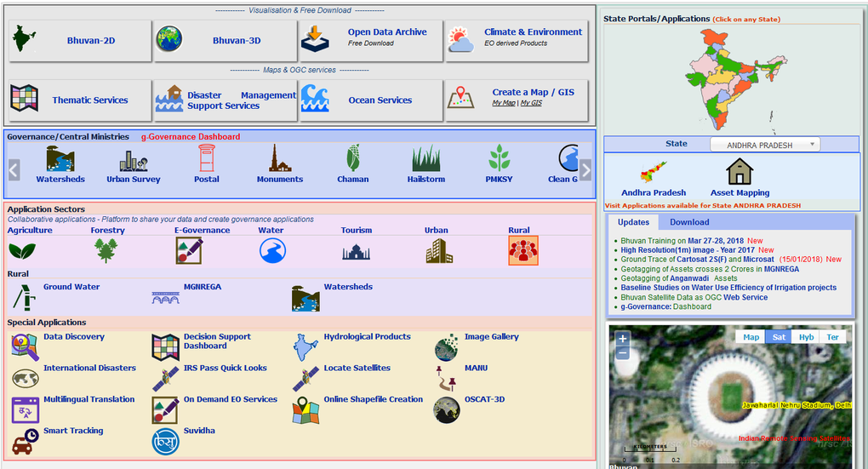Screen dimensions: 868x469
Task: Open the Decision Support Dashboard icon
Action: click(x=166, y=347)
